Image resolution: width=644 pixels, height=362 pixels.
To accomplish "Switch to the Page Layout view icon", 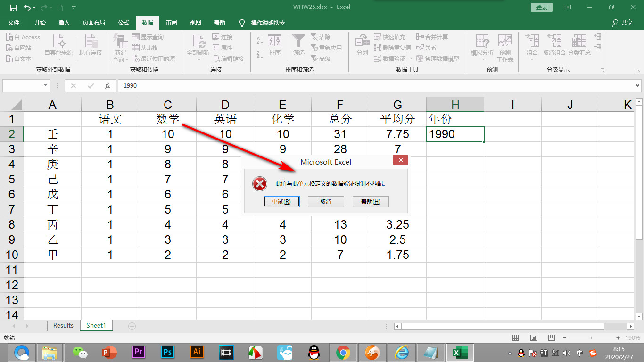I will [533, 338].
